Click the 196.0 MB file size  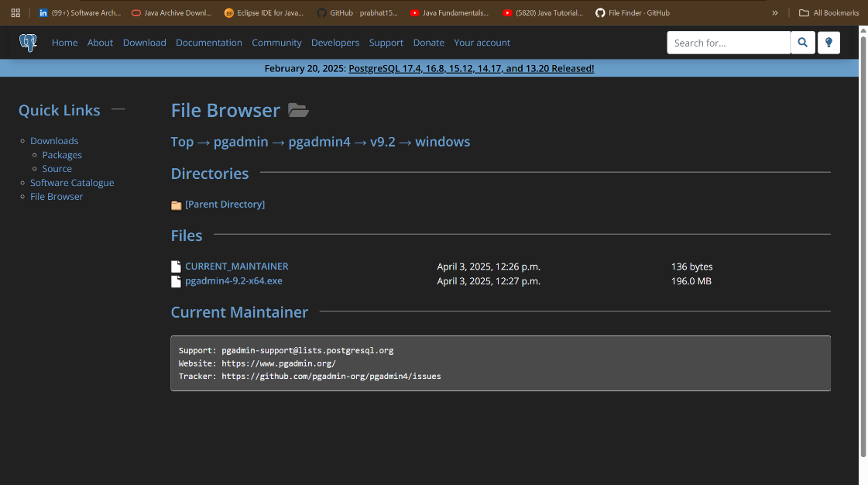(x=691, y=281)
